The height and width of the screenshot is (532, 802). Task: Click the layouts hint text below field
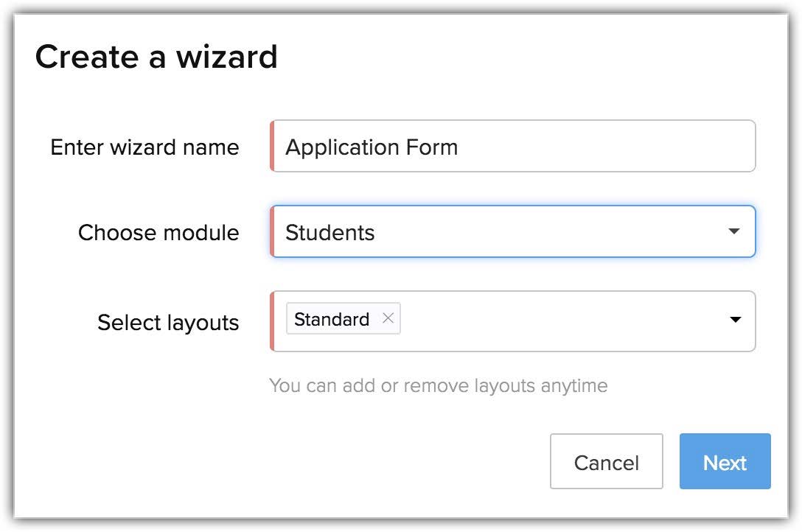pyautogui.click(x=438, y=385)
